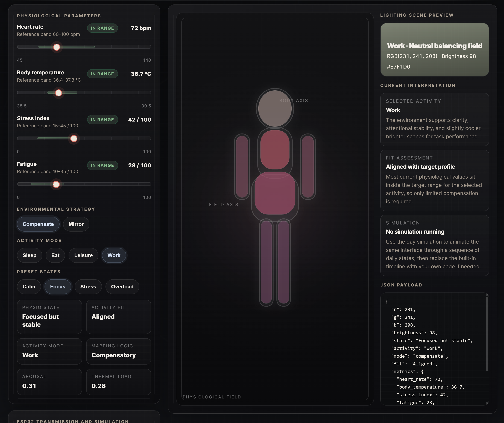The height and width of the screenshot is (423, 504).
Task: Click the Stress index IN RANGE badge
Action: click(x=102, y=120)
